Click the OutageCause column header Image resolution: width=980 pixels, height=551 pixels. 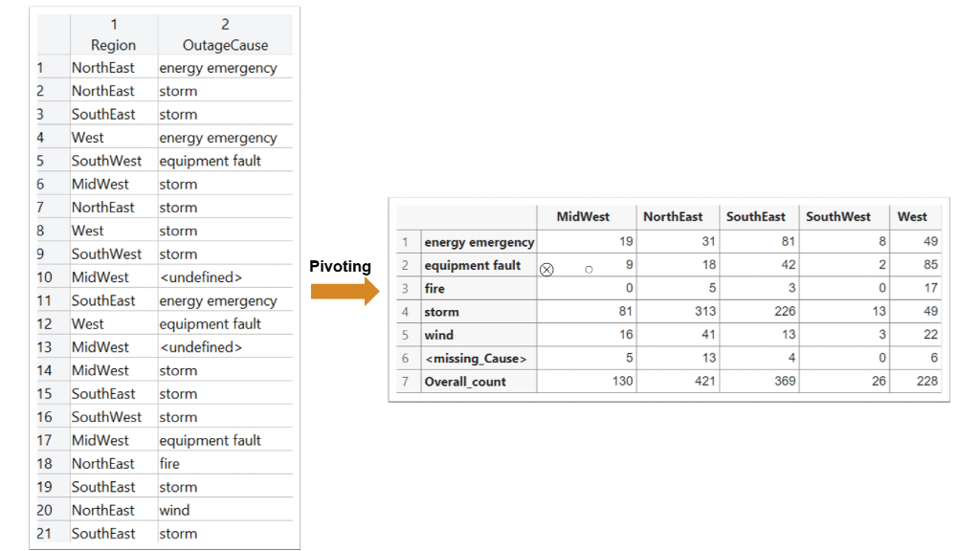[x=225, y=45]
